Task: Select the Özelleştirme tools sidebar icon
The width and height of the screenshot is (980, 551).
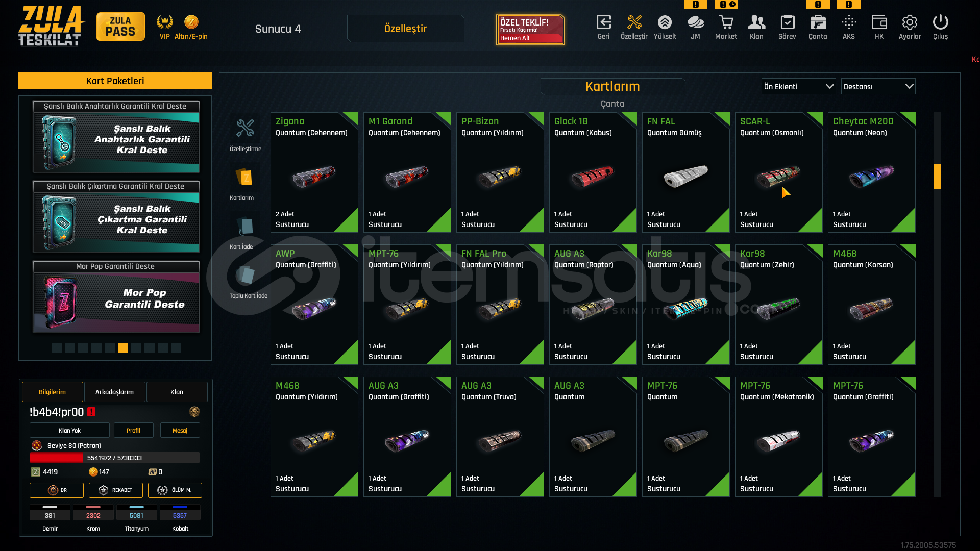Action: (245, 128)
